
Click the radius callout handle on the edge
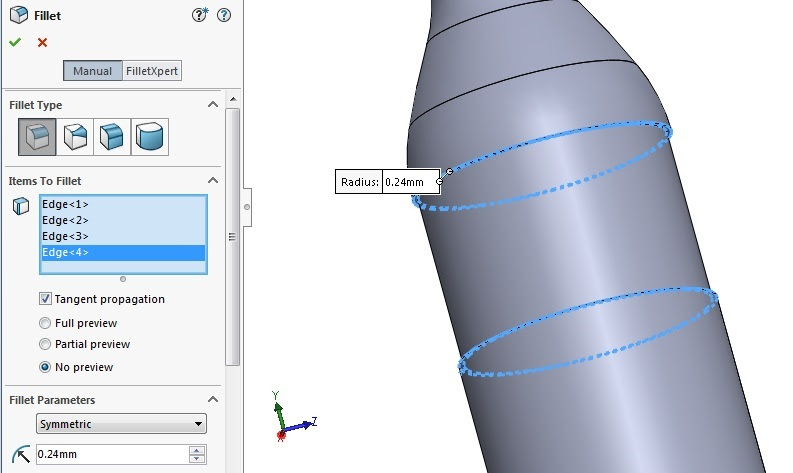coord(450,171)
